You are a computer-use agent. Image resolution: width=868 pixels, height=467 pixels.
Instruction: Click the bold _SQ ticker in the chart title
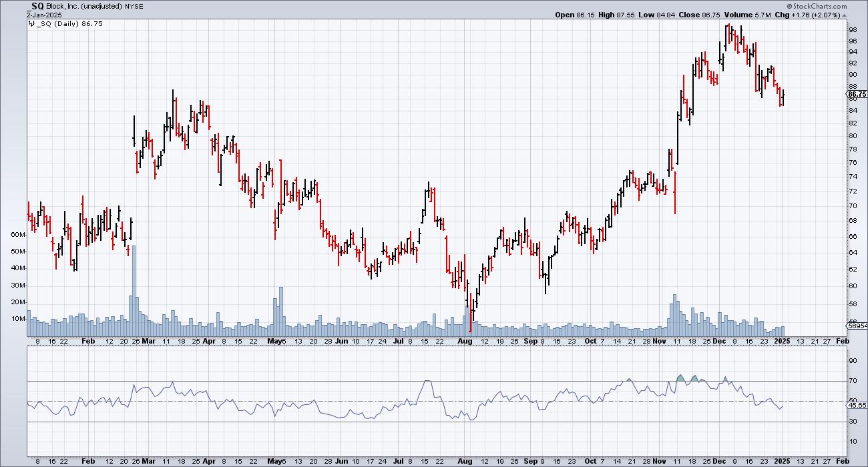(x=36, y=6)
